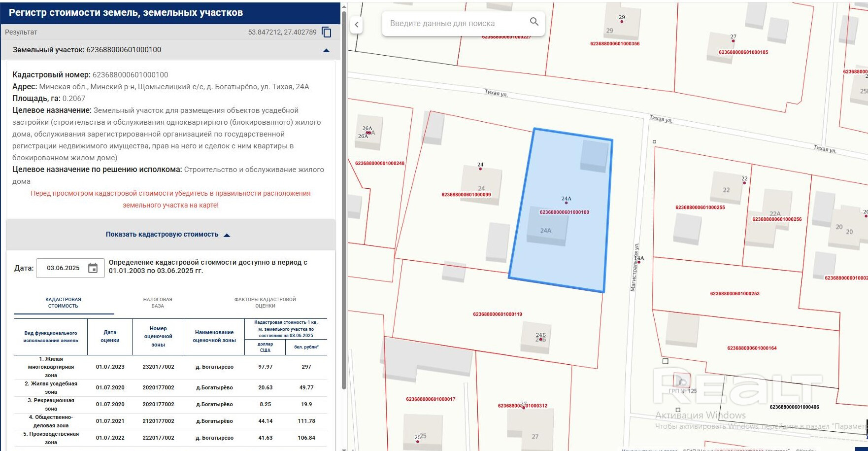Click the 24Б building marker

click(540, 339)
